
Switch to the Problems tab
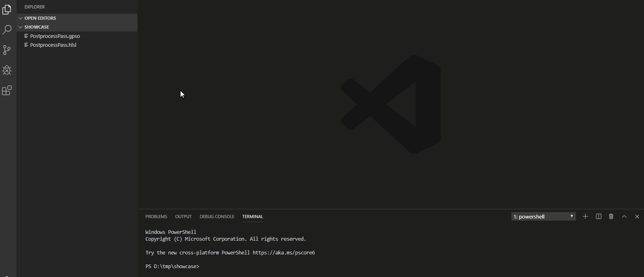point(156,217)
